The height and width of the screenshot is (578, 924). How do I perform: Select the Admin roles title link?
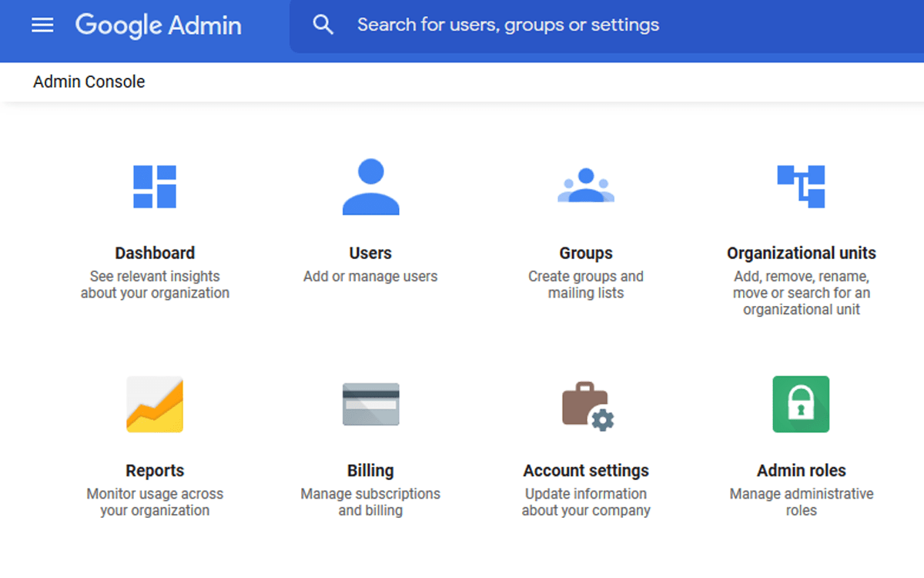point(802,470)
